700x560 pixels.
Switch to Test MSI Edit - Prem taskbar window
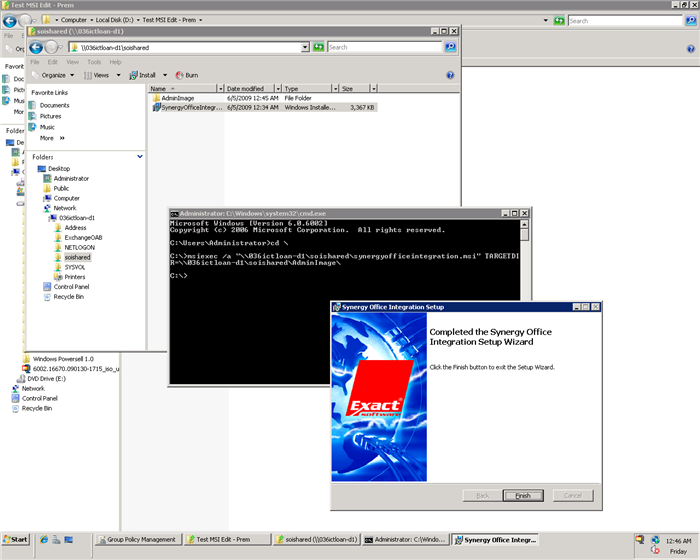click(228, 539)
